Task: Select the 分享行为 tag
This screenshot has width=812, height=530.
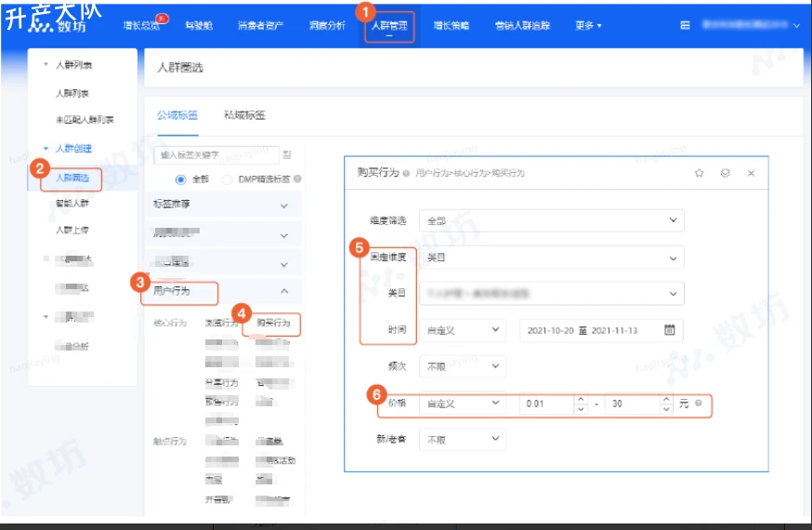Action: (222, 383)
